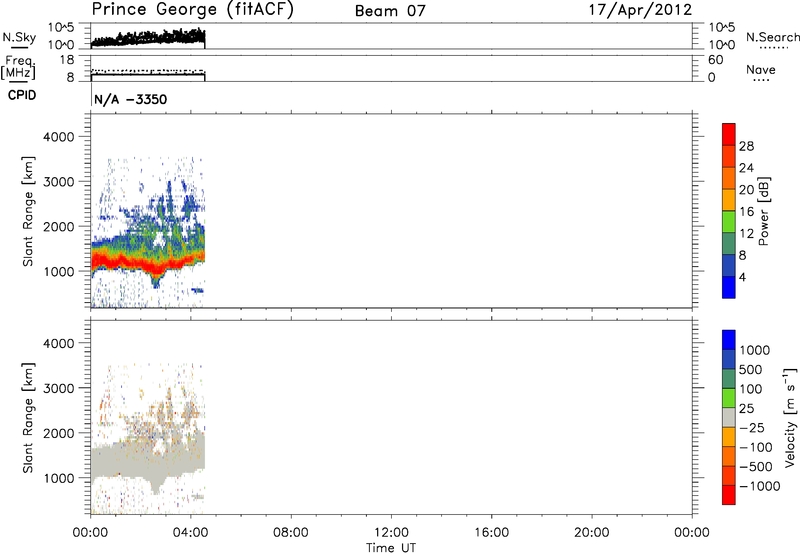Pick the bottom red segment of velocity color bar
Image resolution: width=800 pixels, height=554 pixels.
pyautogui.click(x=729, y=495)
